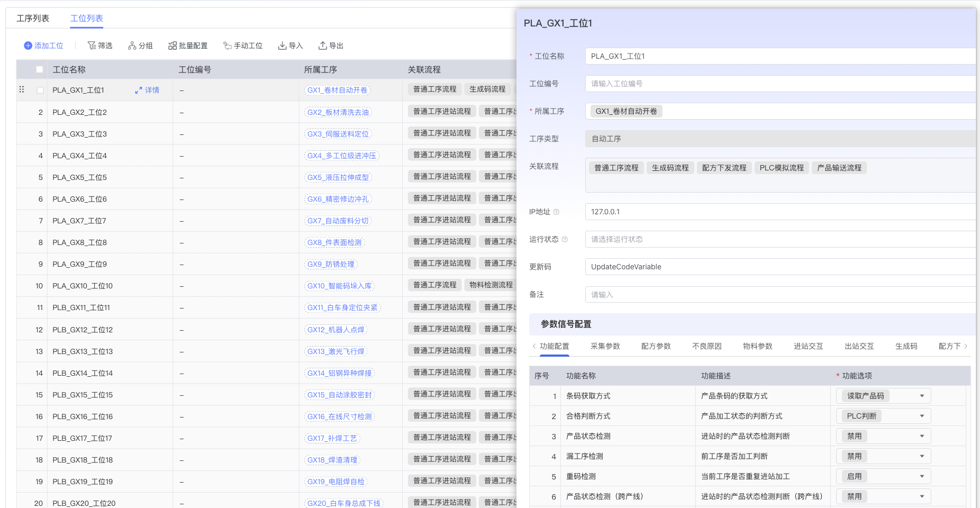Screen dimensions: 980x508
Task: Click the 工位编号 input field
Action: click(780, 84)
